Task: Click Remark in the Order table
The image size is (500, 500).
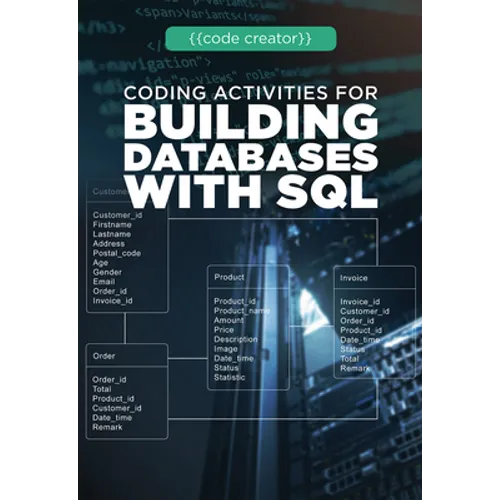Action: click(x=107, y=427)
